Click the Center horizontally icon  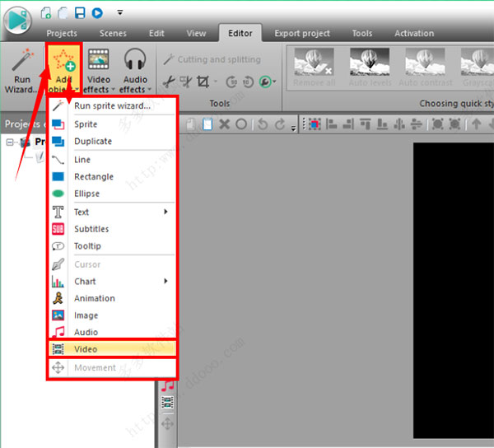pyautogui.click(x=399, y=124)
